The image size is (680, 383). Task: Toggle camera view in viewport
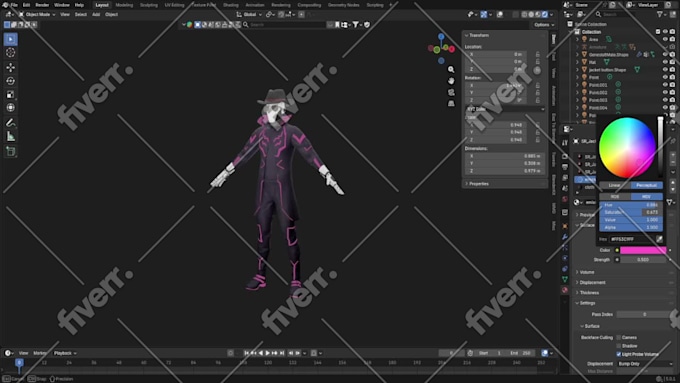451,92
